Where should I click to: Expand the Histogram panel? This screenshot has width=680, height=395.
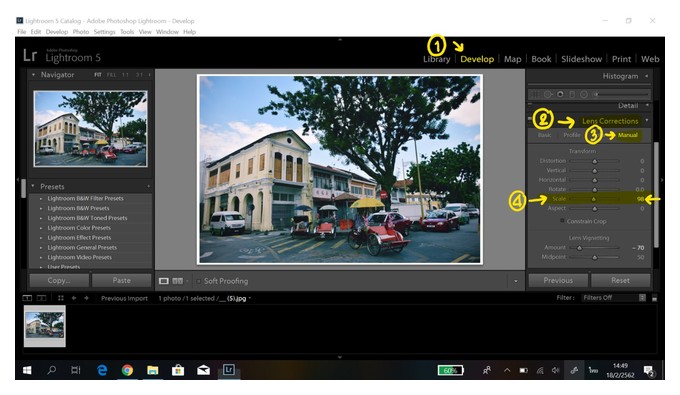pos(647,76)
